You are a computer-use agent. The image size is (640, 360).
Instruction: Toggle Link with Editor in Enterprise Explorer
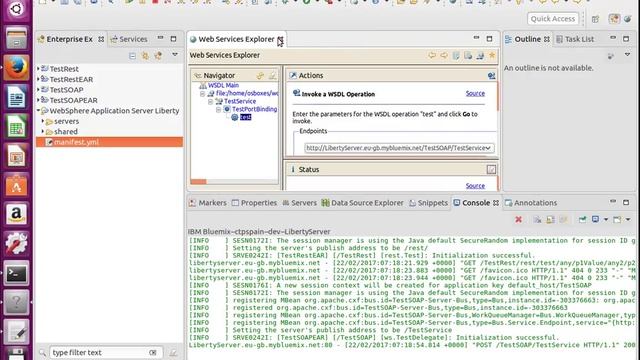point(145,56)
